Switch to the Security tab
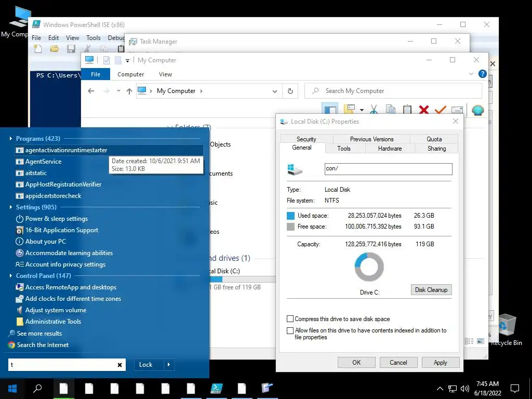The height and width of the screenshot is (399, 532). click(x=307, y=139)
